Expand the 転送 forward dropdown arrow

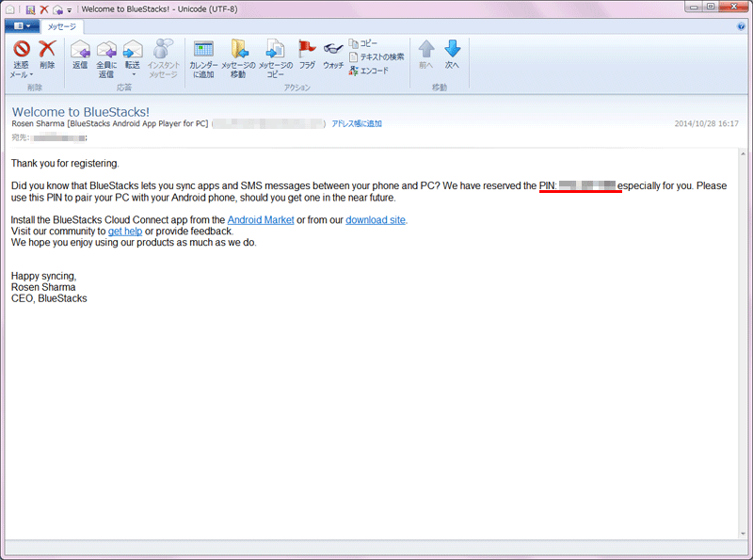tap(134, 75)
